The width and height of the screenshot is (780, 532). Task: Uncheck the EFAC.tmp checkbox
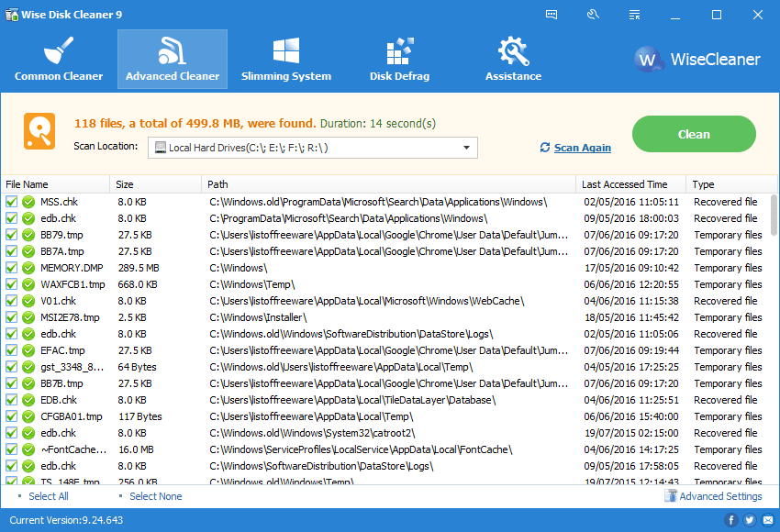point(11,350)
